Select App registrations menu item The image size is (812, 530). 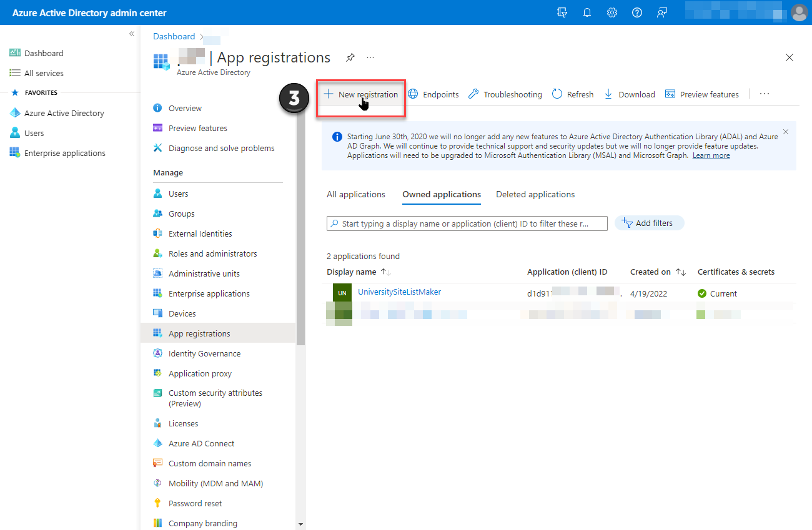[x=218, y=333]
